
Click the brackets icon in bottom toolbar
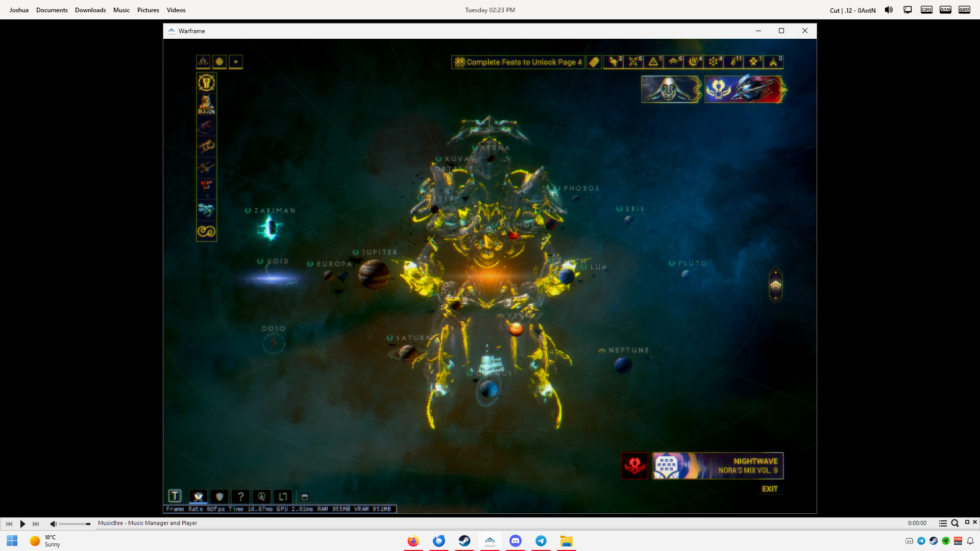283,496
